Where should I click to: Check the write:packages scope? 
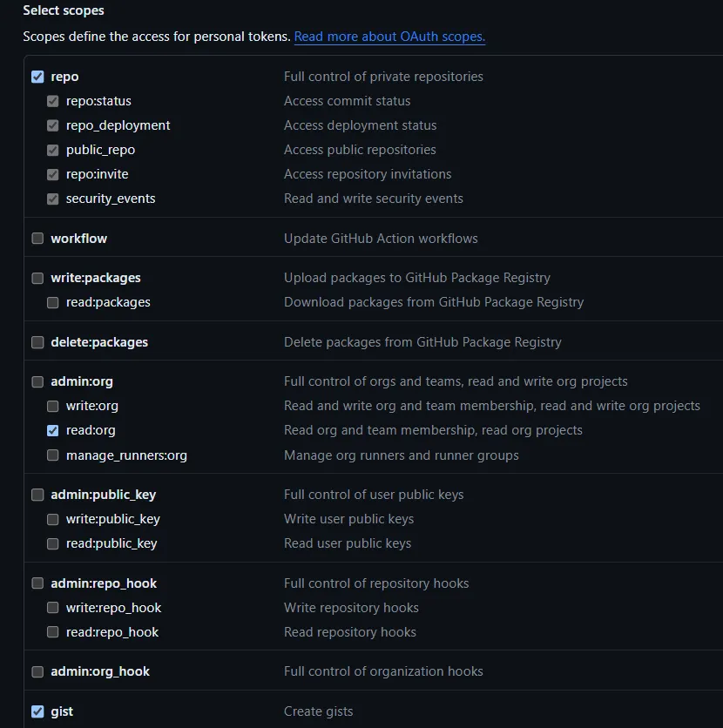[x=37, y=279]
